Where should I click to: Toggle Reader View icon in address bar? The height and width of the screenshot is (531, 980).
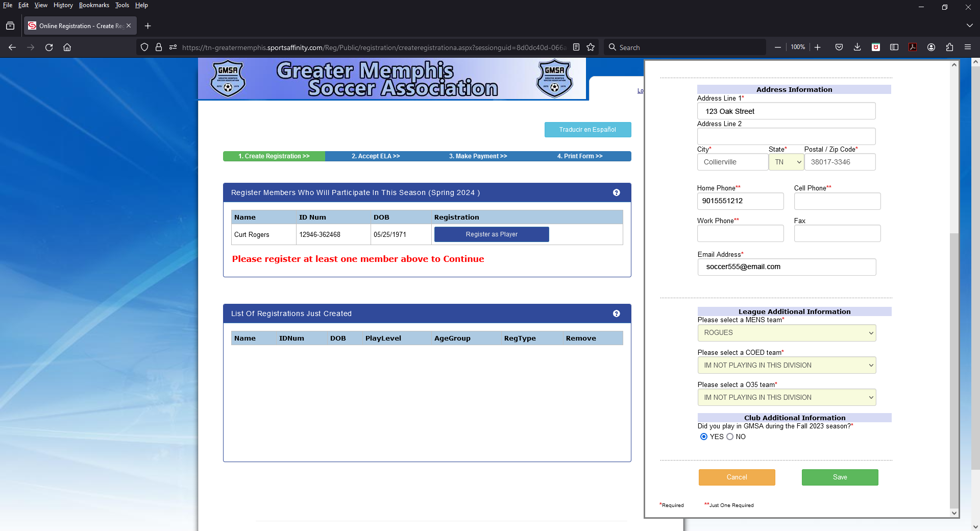(576, 47)
